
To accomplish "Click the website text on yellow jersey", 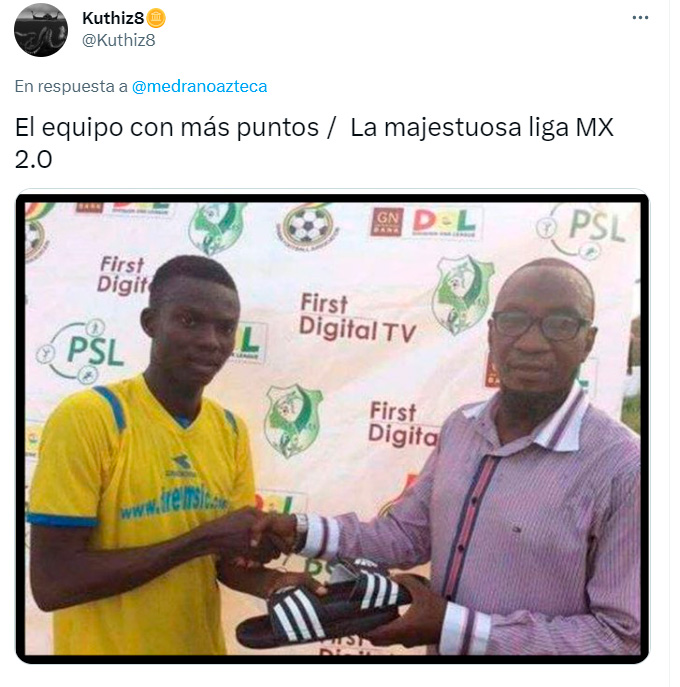I will (x=174, y=502).
